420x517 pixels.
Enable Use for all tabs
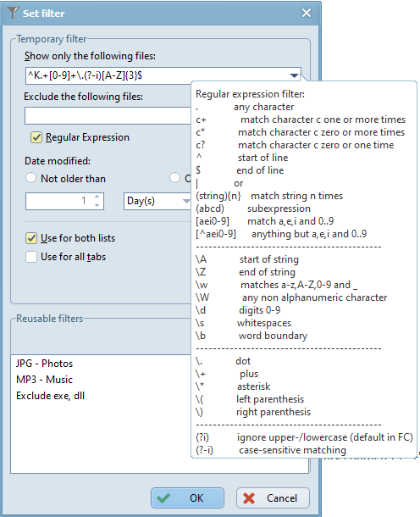[31, 257]
